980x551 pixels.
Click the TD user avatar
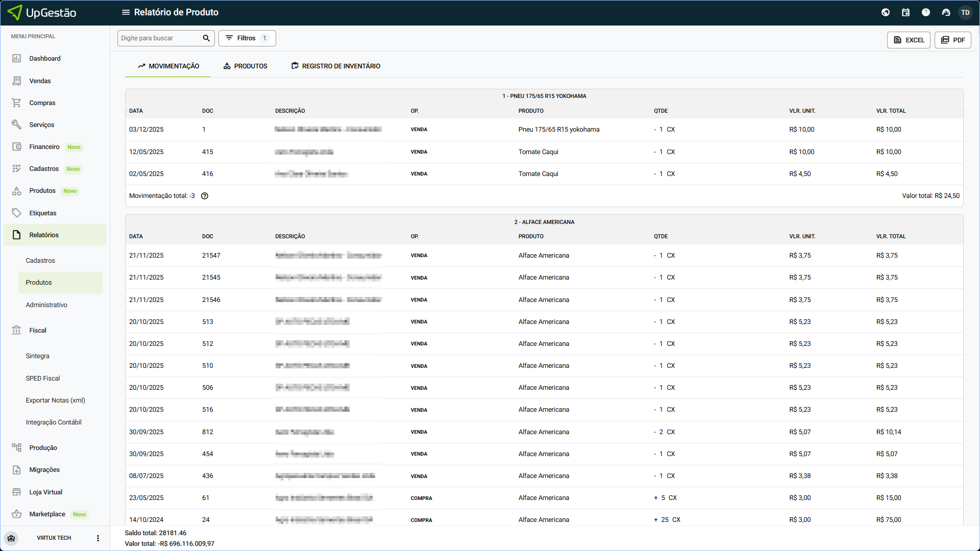(965, 12)
